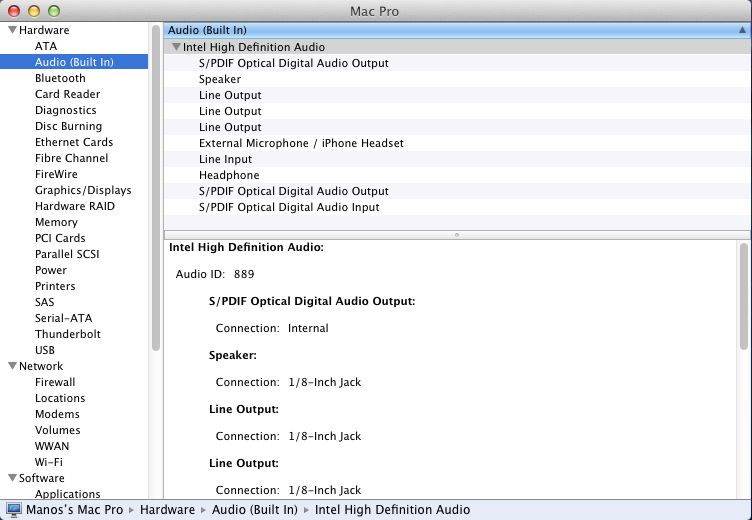Open Power information

(x=50, y=270)
